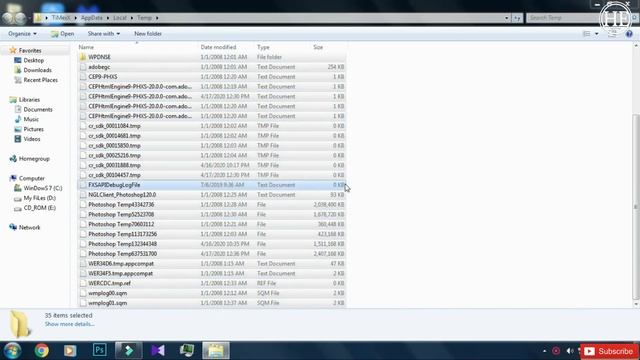This screenshot has width=640, height=360.
Task: Open Documents library
Action: pos(38,109)
